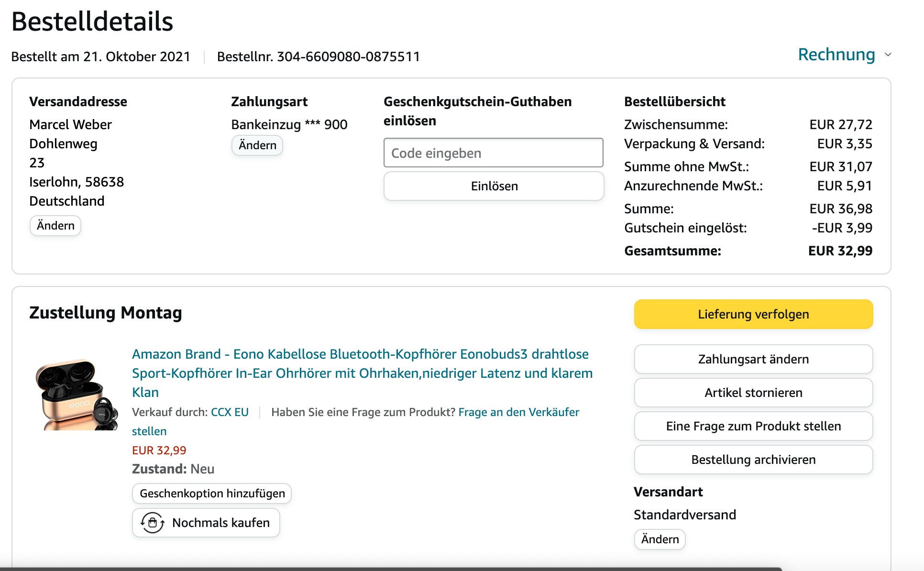Click the Code eingeben input field
This screenshot has height=571, width=924.
[493, 153]
